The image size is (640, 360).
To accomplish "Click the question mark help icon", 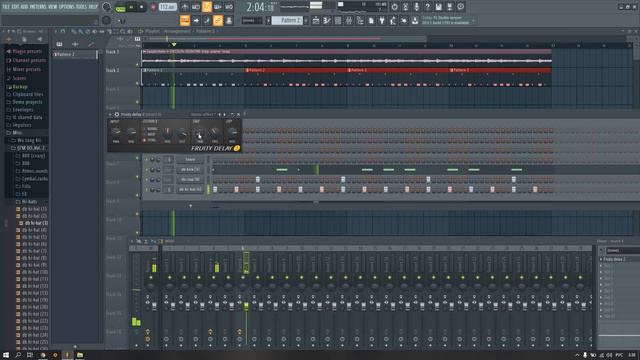I will 427,7.
